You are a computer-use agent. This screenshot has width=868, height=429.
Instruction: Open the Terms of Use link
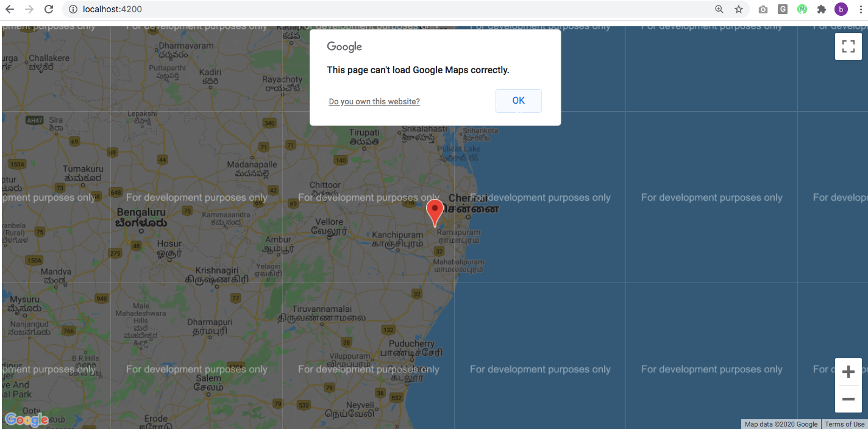(844, 424)
